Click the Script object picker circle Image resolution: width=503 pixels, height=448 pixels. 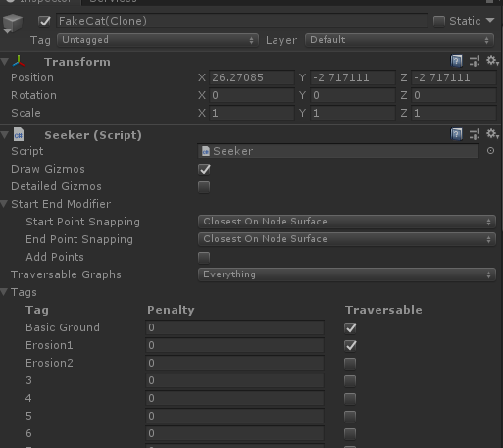point(490,151)
